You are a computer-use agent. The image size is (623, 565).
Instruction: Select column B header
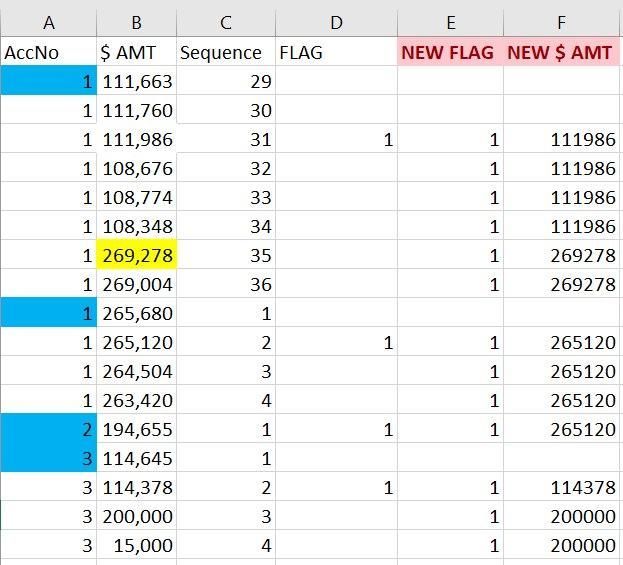coord(136,23)
